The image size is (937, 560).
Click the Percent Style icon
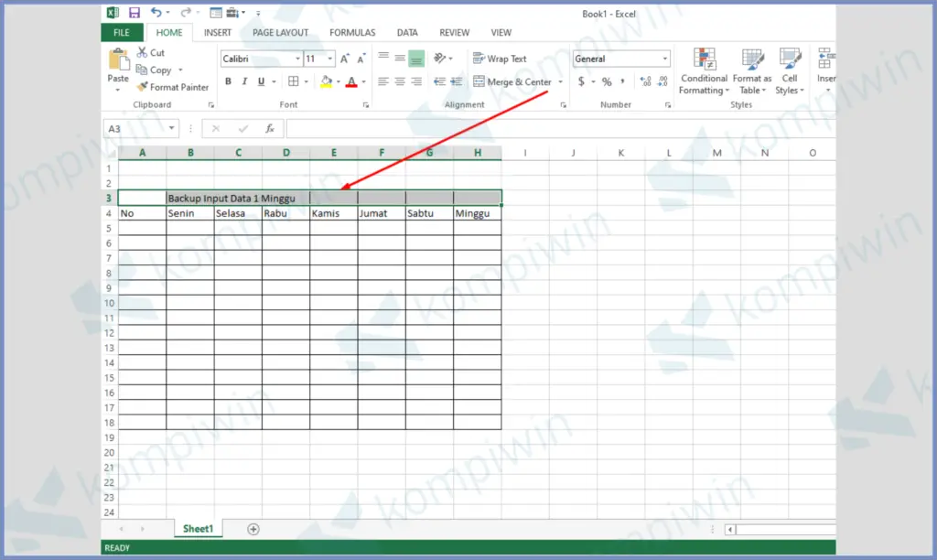click(605, 81)
